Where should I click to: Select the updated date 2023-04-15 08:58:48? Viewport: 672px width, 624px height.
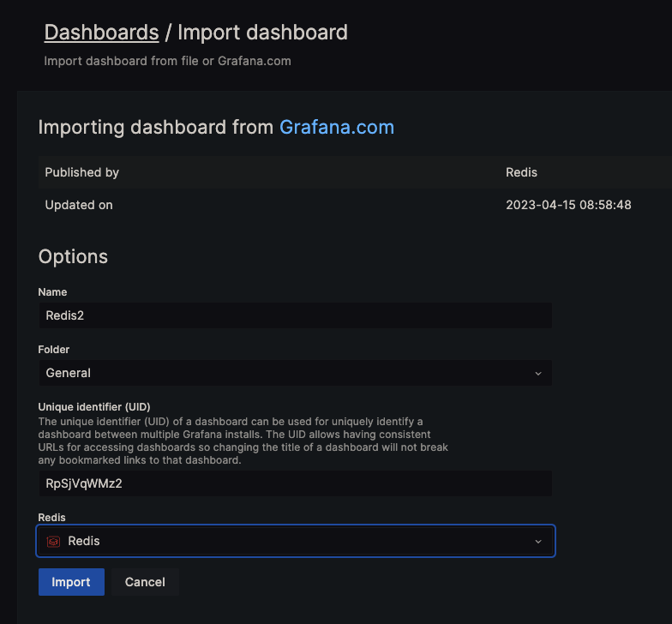click(568, 205)
